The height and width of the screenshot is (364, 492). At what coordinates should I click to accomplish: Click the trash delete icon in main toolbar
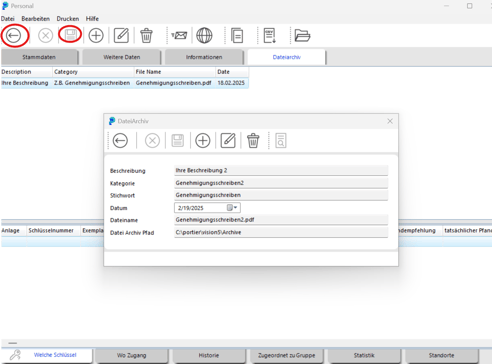coord(146,35)
